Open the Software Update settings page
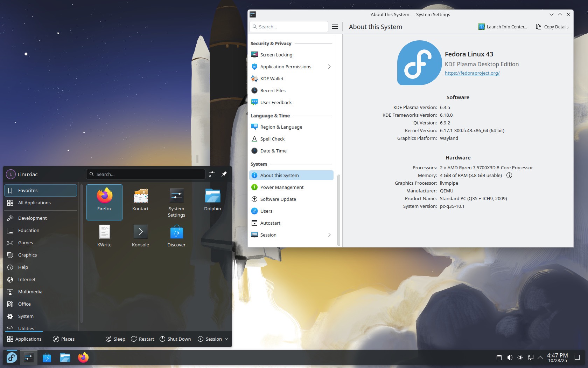588x368 pixels. pos(278,199)
